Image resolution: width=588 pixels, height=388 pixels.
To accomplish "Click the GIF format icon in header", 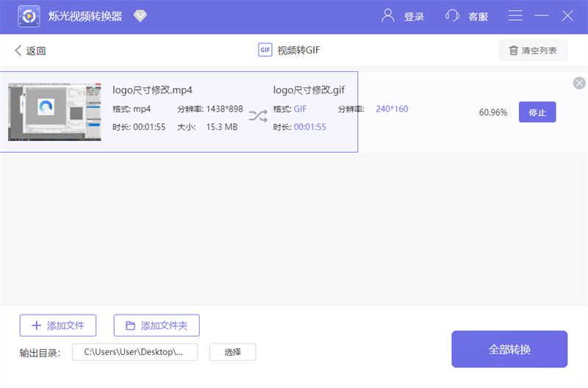I will [x=265, y=50].
